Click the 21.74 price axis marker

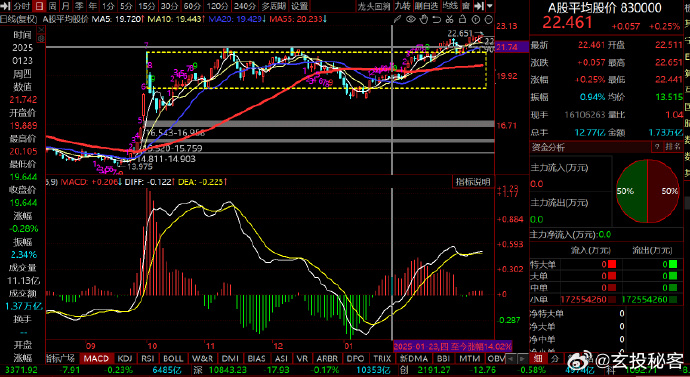(512, 47)
